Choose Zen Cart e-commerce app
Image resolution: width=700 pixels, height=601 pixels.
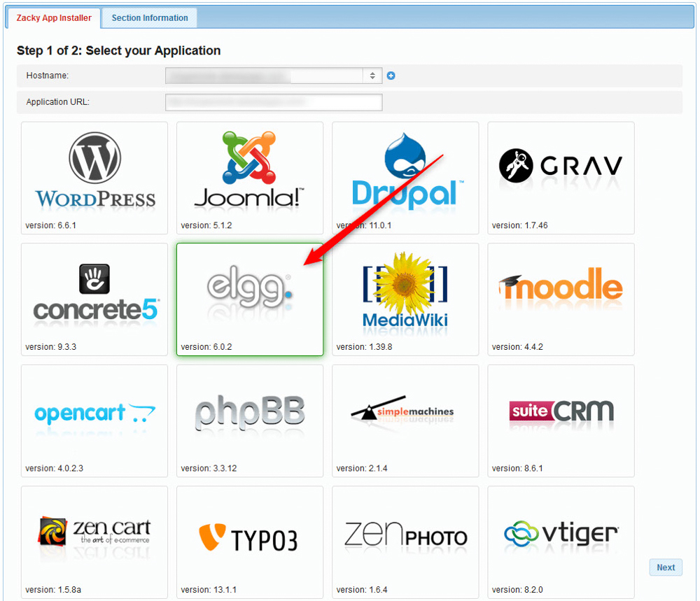click(x=94, y=542)
